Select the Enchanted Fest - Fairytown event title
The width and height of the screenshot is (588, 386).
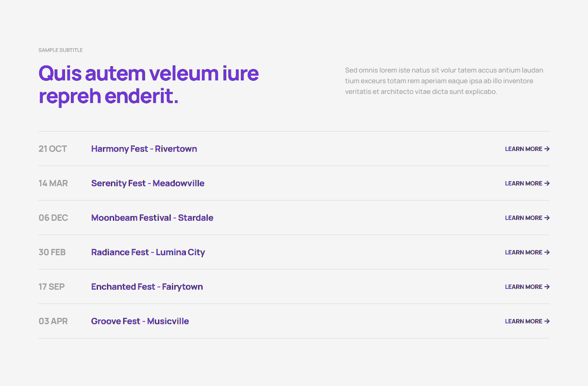pos(147,287)
